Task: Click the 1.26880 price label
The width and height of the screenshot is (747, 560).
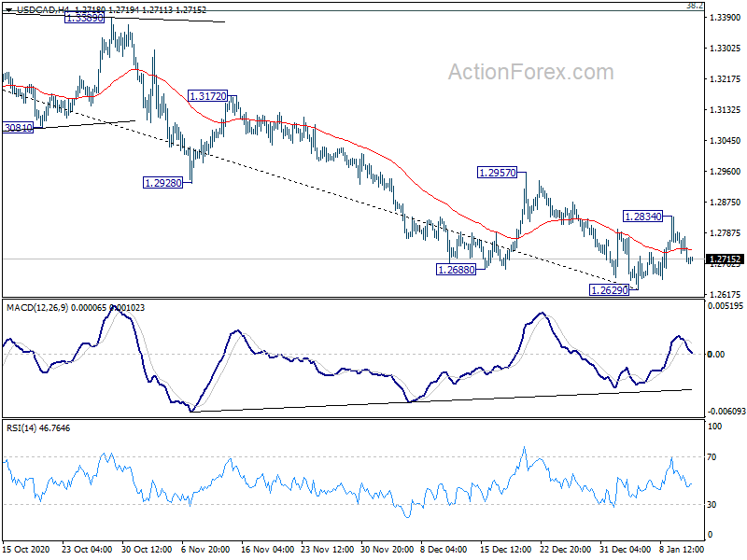Action: [456, 270]
